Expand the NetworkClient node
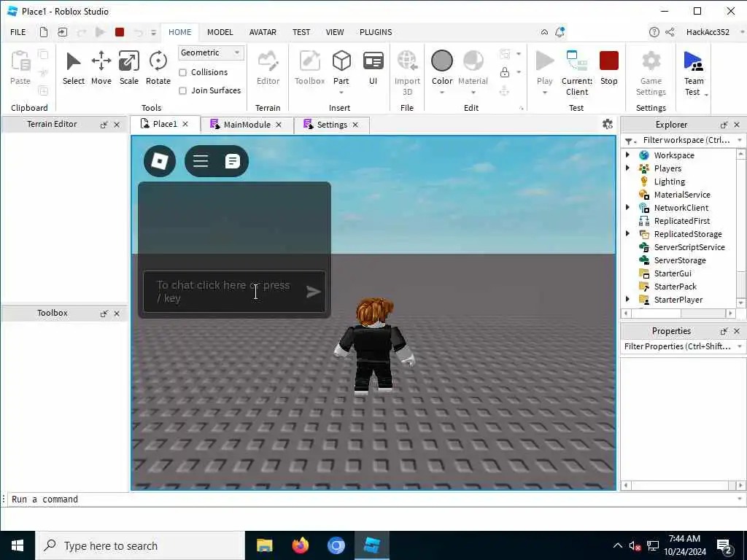This screenshot has width=747, height=560. click(628, 207)
